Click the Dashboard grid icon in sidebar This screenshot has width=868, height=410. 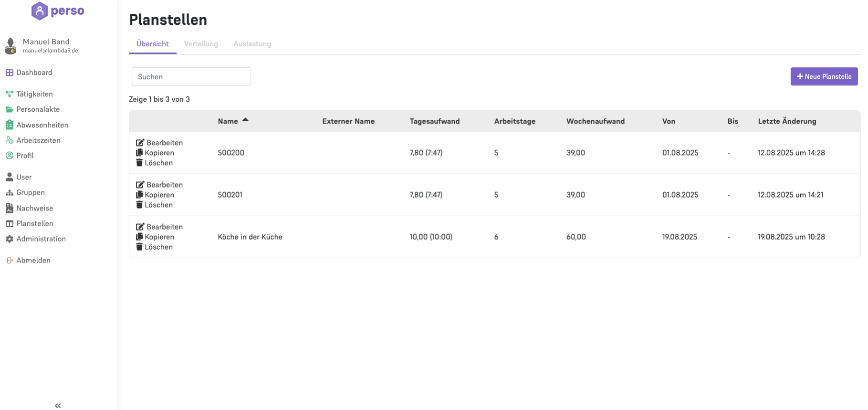(10, 73)
